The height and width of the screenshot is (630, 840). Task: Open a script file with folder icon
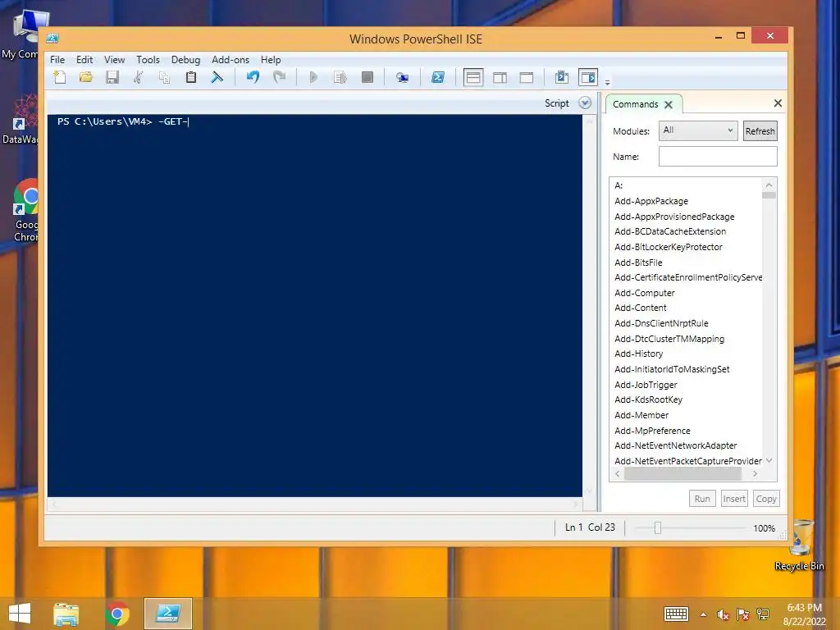coord(85,77)
